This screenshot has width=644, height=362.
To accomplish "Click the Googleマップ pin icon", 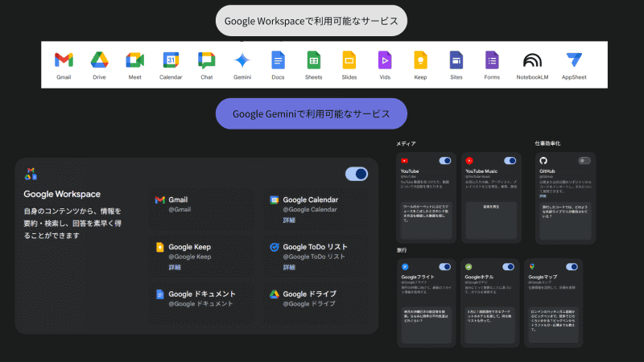I will coord(532,267).
